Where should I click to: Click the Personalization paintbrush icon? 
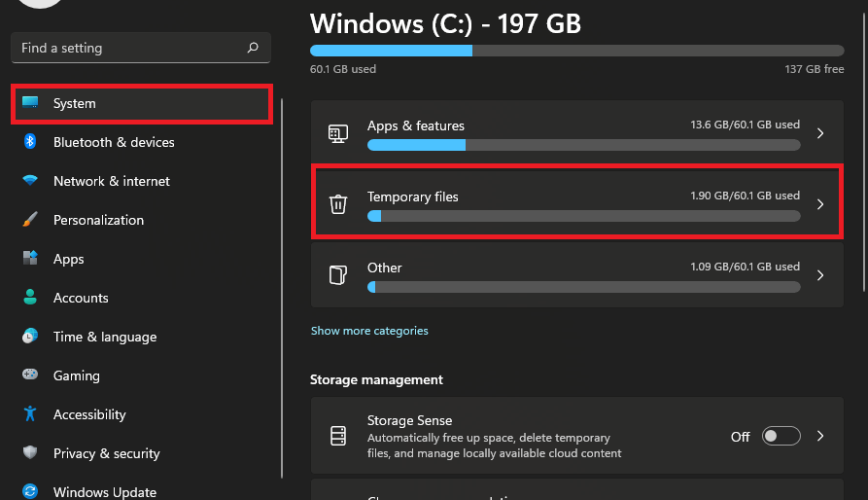click(30, 220)
